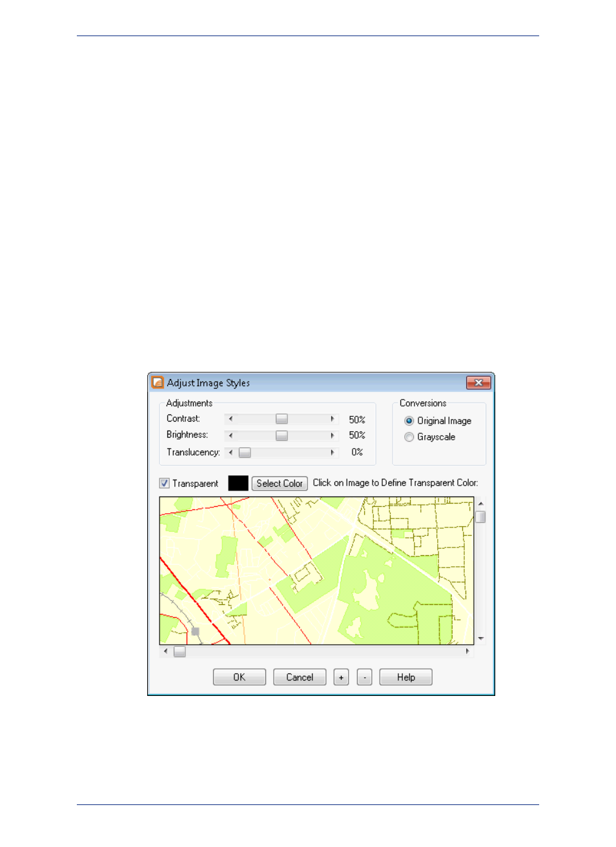Click the Brightness 50% value

click(357, 436)
